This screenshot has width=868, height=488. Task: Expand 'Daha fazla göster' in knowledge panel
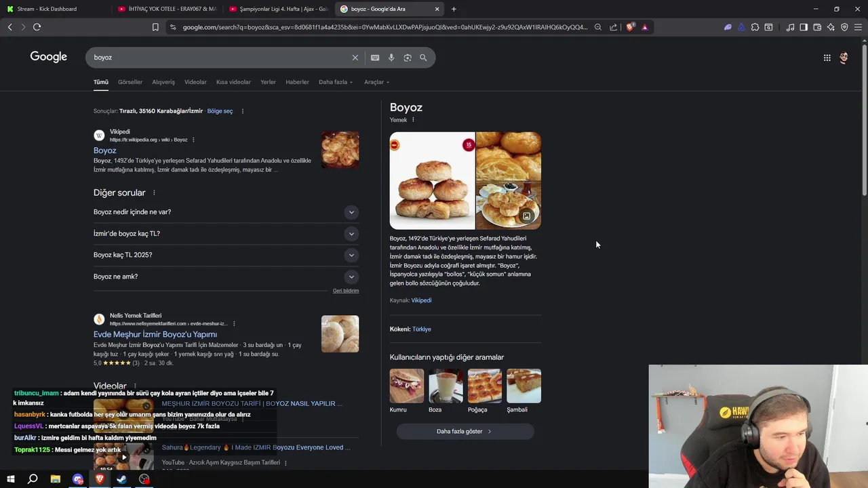tap(465, 431)
